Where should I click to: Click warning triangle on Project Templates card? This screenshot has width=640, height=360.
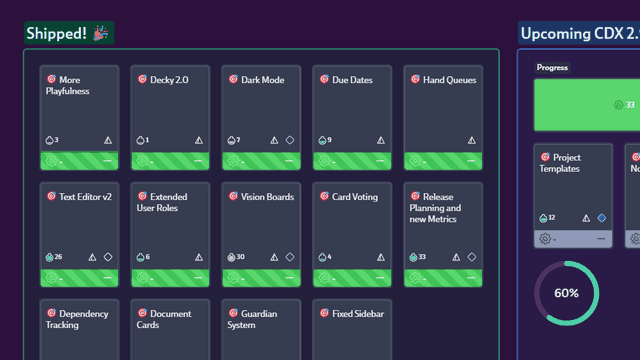[x=586, y=218]
